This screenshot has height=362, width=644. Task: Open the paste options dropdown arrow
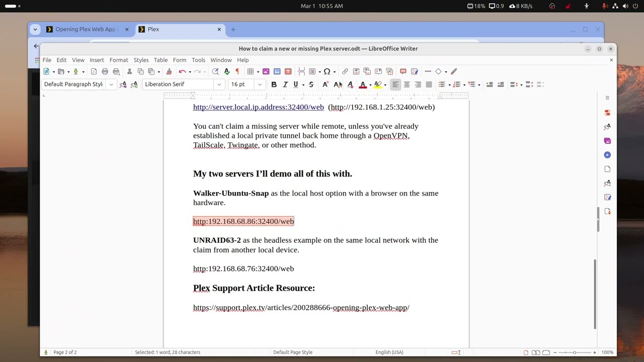[x=158, y=71]
